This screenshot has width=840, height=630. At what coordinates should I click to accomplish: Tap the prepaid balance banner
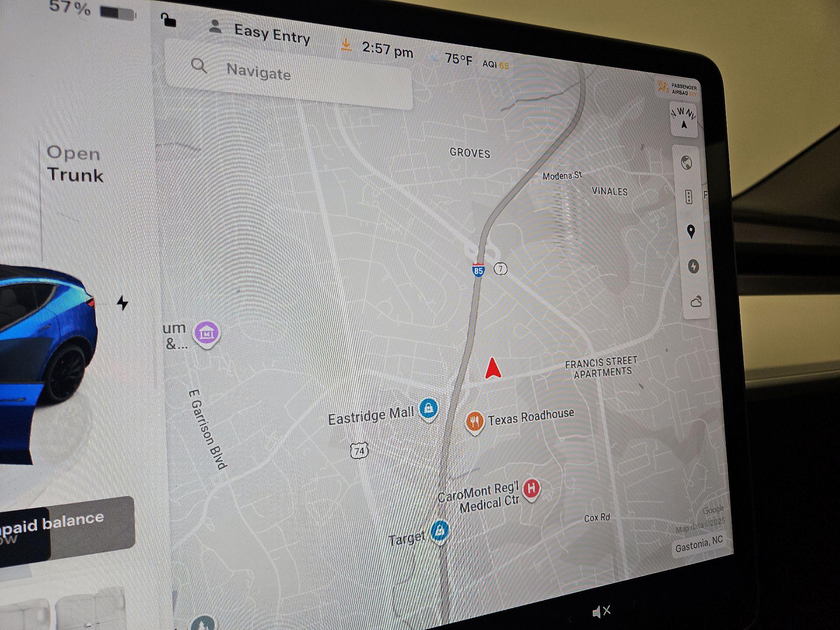66,532
